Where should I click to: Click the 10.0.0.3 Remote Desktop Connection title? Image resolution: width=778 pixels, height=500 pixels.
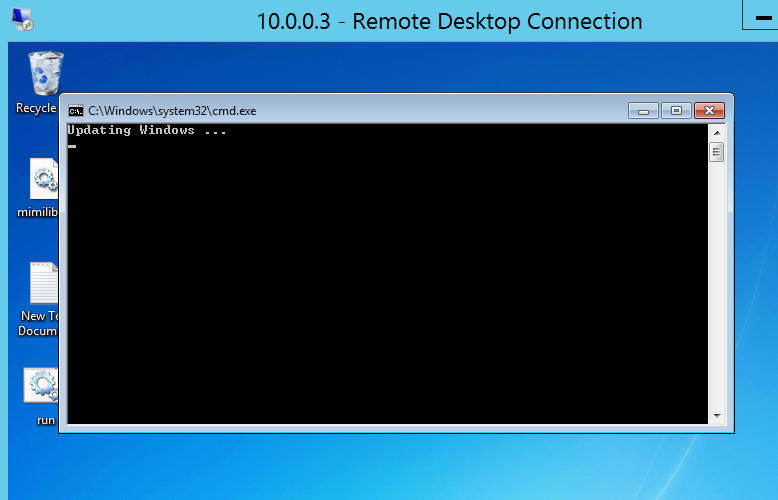449,21
